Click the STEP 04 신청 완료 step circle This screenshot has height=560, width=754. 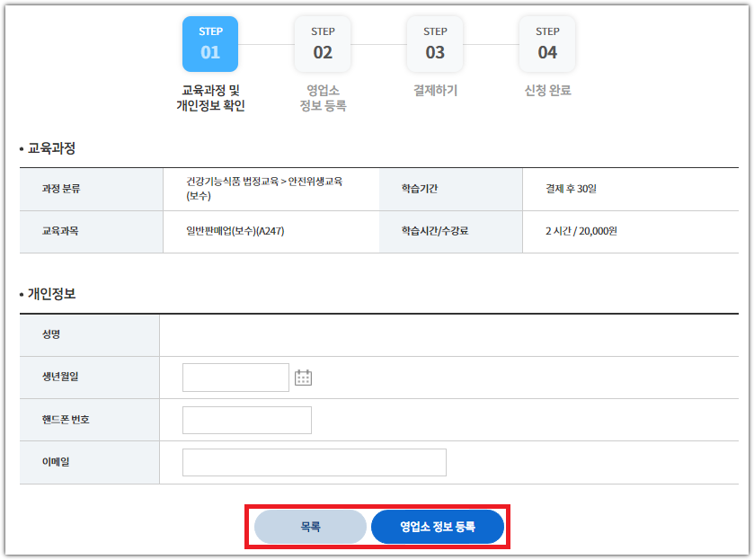click(x=546, y=43)
